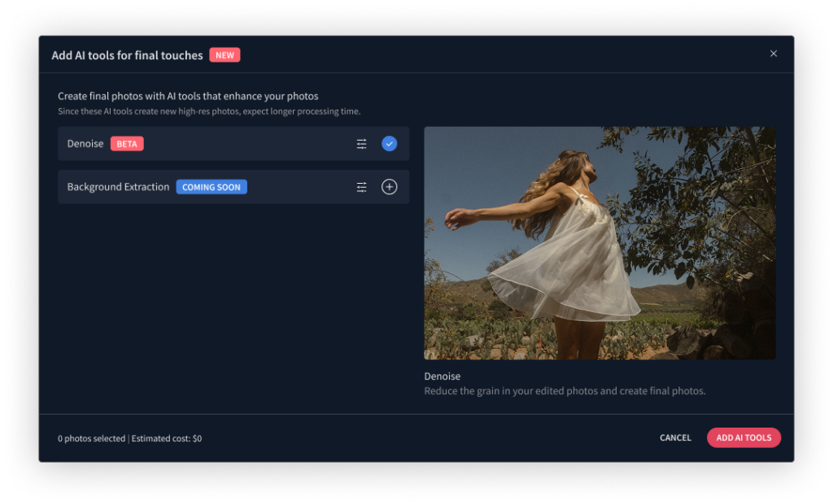The width and height of the screenshot is (833, 504).
Task: Click the ADD AI TOOLS button
Action: tap(744, 437)
